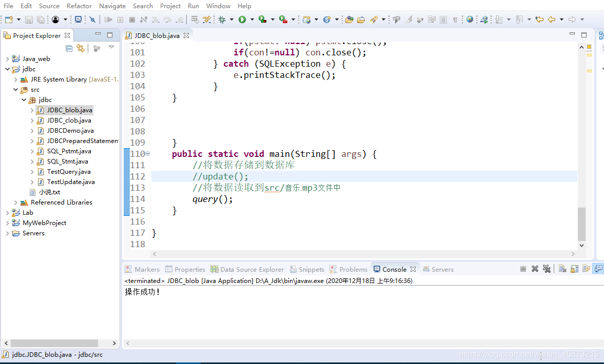Select JDBCDemo.java file
The height and width of the screenshot is (364, 604).
(x=70, y=131)
